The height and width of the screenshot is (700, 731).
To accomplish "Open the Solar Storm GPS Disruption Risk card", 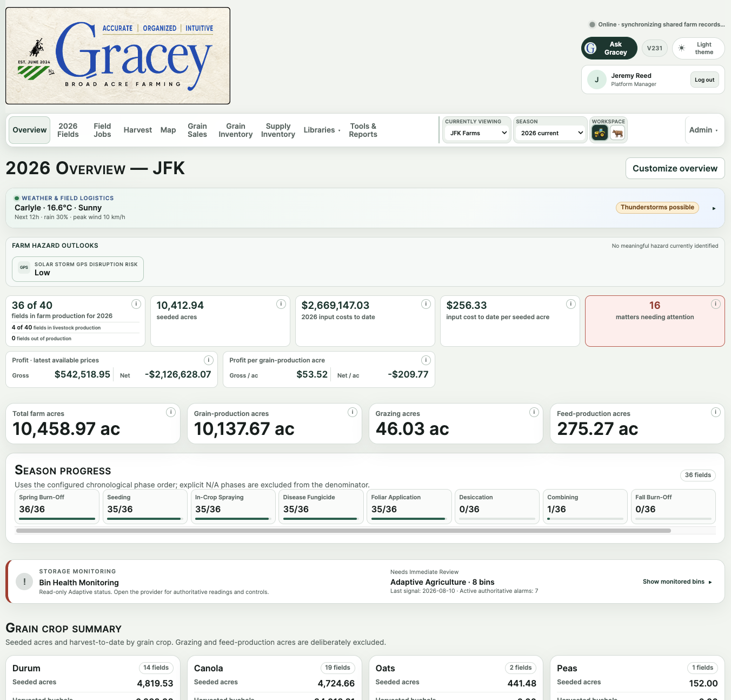I will [x=78, y=269].
